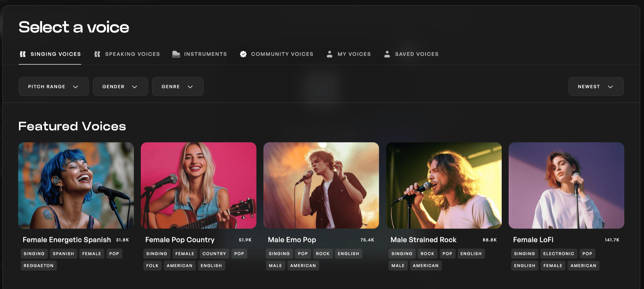Screen dimensions: 644x289
Task: Open the Saved Voices tab
Action: [411, 54]
